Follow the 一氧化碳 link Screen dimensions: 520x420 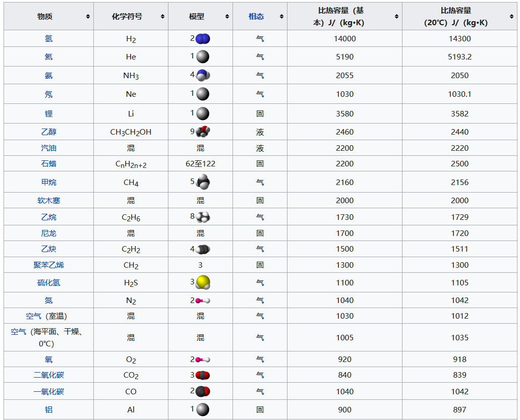tap(49, 391)
